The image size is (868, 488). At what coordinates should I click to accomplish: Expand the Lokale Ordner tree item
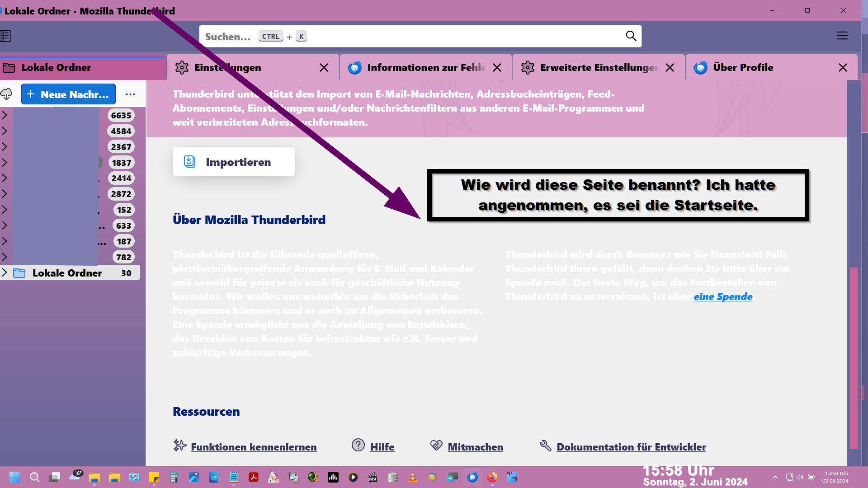point(5,272)
